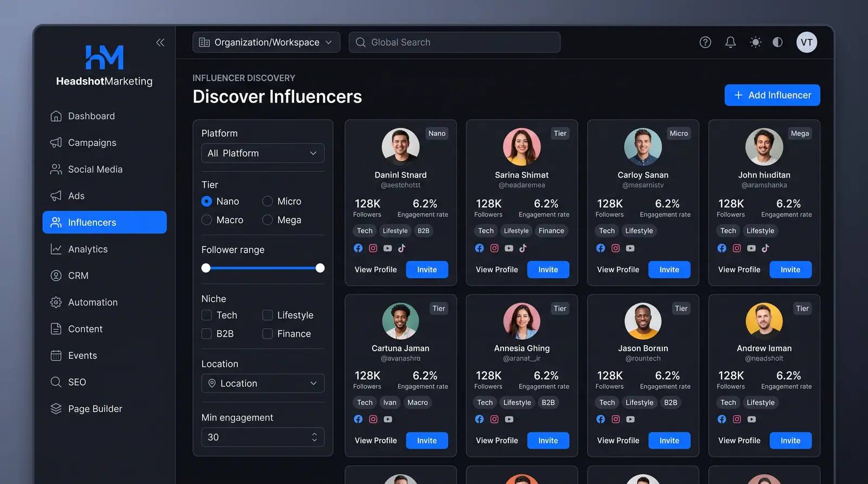Click Sarina Shimat's Facebook icon
868x484 pixels.
480,248
